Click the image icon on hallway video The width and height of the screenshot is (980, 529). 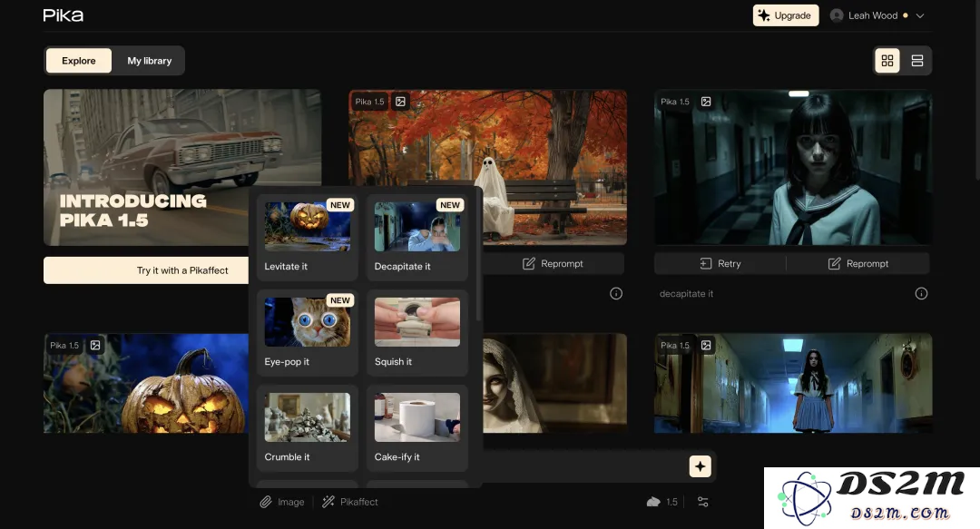click(x=706, y=345)
